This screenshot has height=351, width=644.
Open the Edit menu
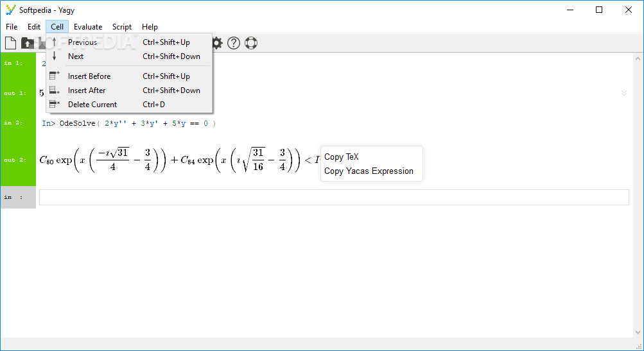[x=33, y=27]
